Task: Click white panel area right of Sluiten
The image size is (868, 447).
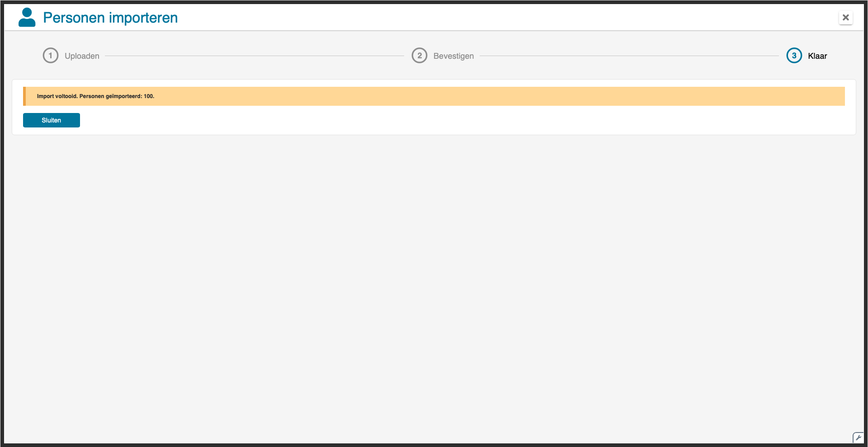Action: pos(452,120)
